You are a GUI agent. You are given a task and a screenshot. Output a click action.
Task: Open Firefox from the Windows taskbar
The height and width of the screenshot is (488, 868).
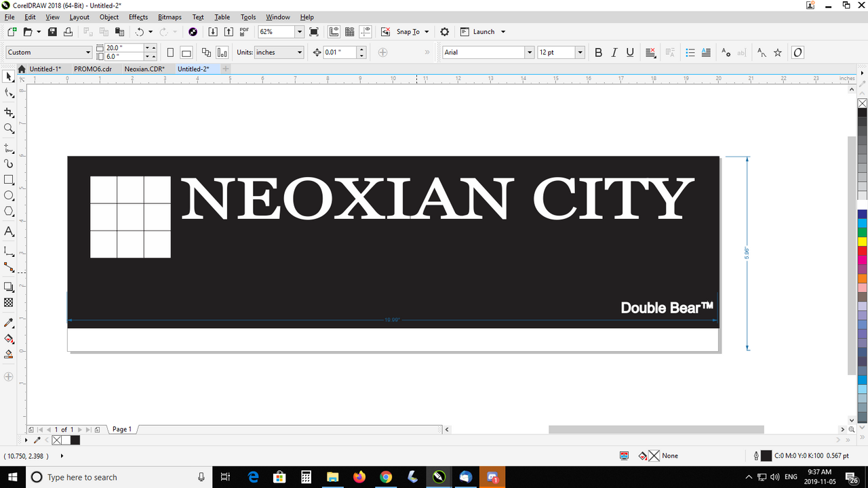[x=359, y=477]
